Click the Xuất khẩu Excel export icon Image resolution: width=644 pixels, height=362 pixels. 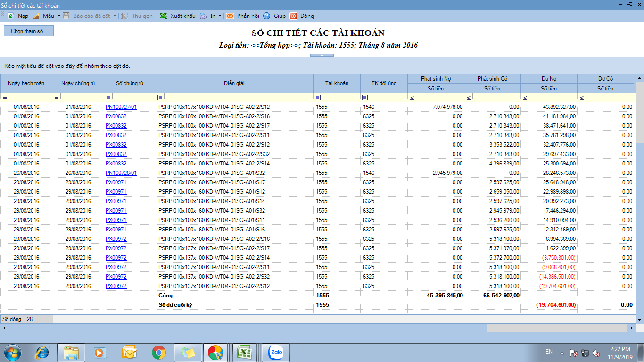click(x=163, y=16)
